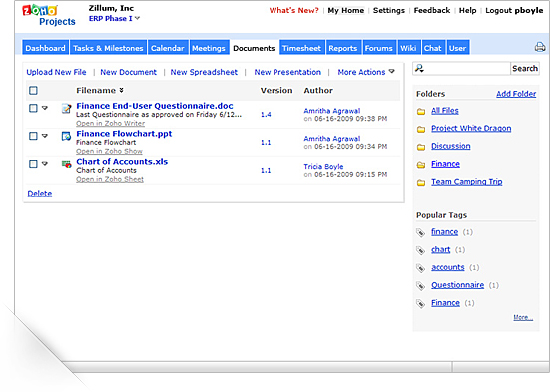Check the select-all checkbox in the header

pos(33,91)
